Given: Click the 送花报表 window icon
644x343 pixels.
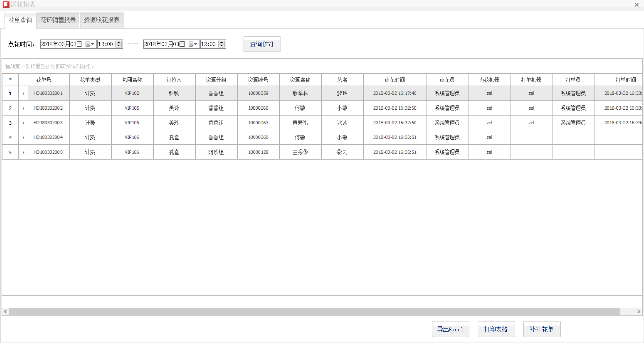Looking at the screenshot, I should click(x=6, y=4).
